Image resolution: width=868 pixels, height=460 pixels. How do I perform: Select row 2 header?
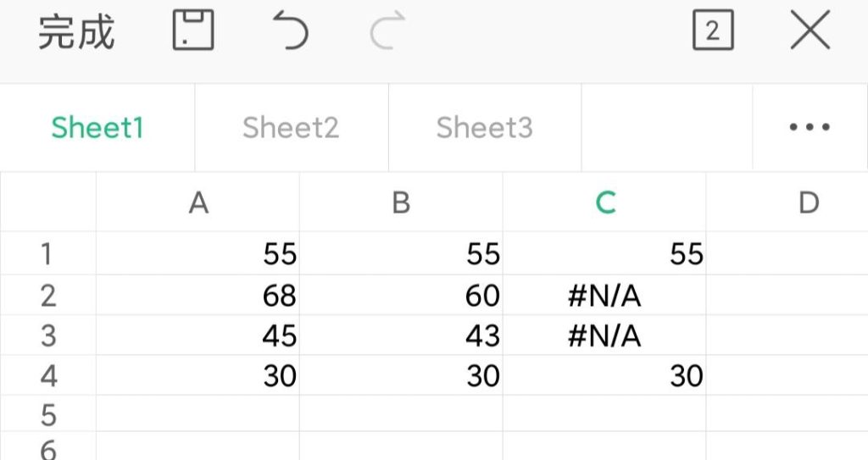pyautogui.click(x=48, y=296)
